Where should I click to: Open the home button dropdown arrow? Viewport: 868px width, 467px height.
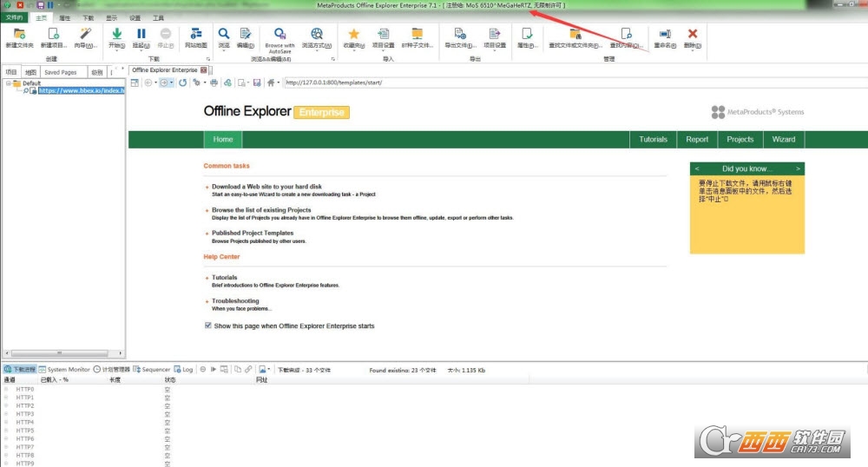pos(279,82)
